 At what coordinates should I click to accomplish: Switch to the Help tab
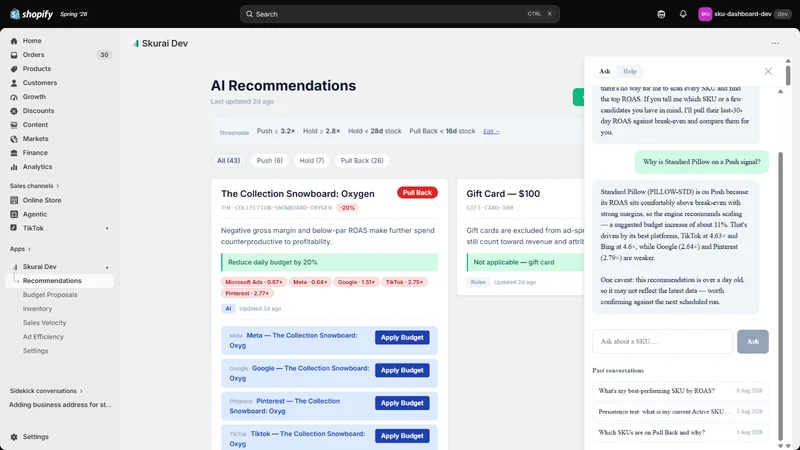pos(630,71)
